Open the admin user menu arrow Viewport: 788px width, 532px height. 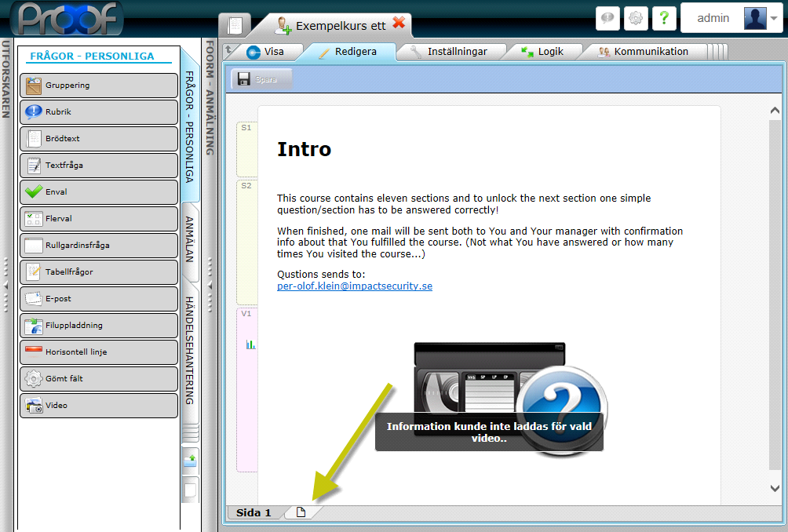pos(774,18)
